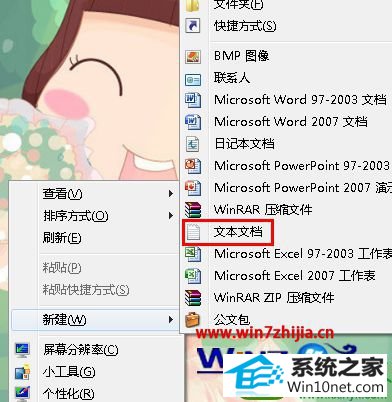392x402 pixels.
Task: Click the 公文包 briefcase icon
Action: pos(193,320)
